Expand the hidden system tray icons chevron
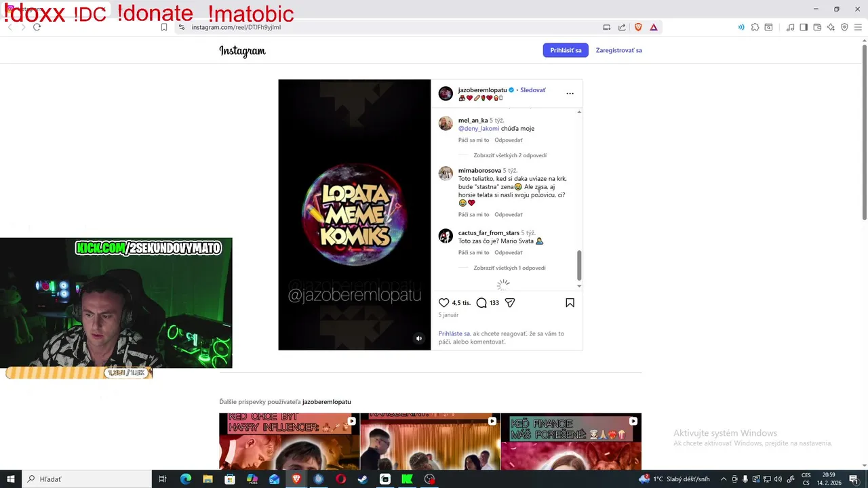Image resolution: width=868 pixels, height=488 pixels. 724,479
